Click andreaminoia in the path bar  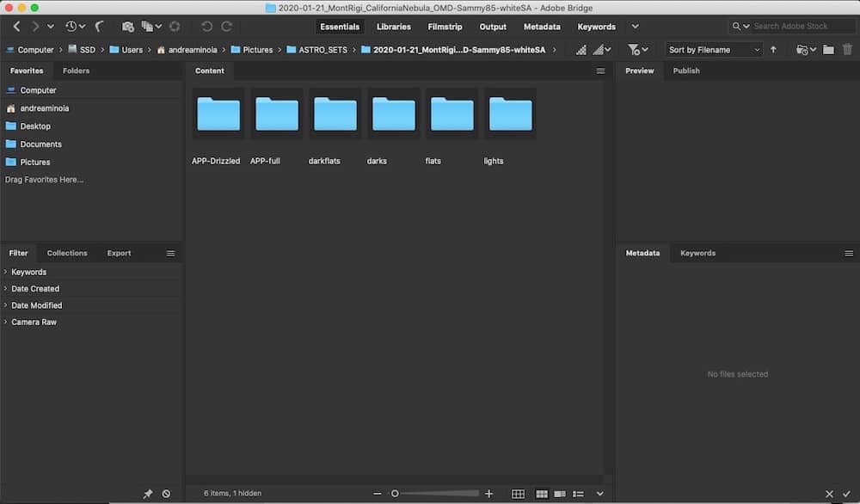coord(187,50)
